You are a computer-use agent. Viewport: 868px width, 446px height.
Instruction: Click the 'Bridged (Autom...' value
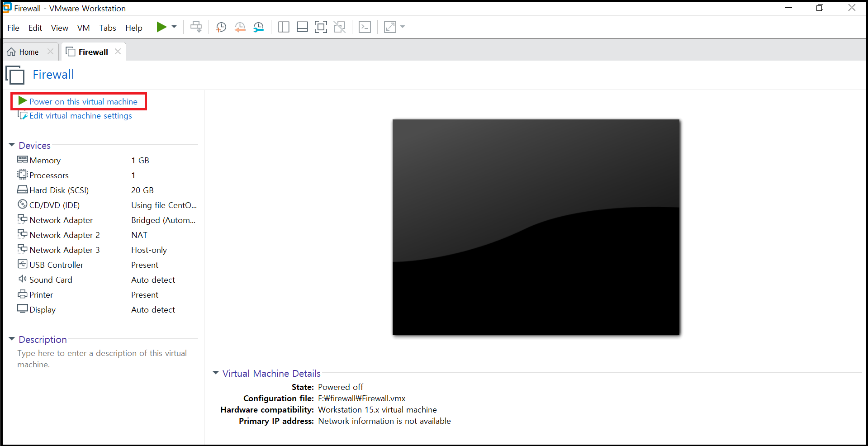coord(163,220)
